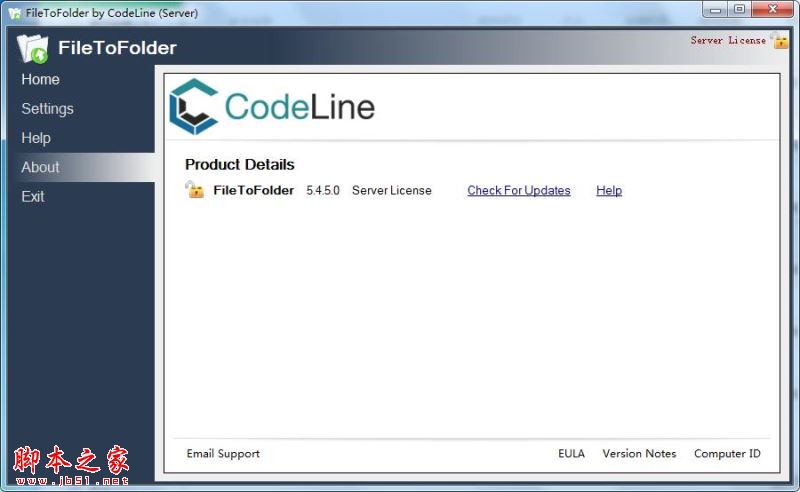Click the Email Support link
Image resolution: width=800 pixels, height=492 pixels.
[x=223, y=453]
